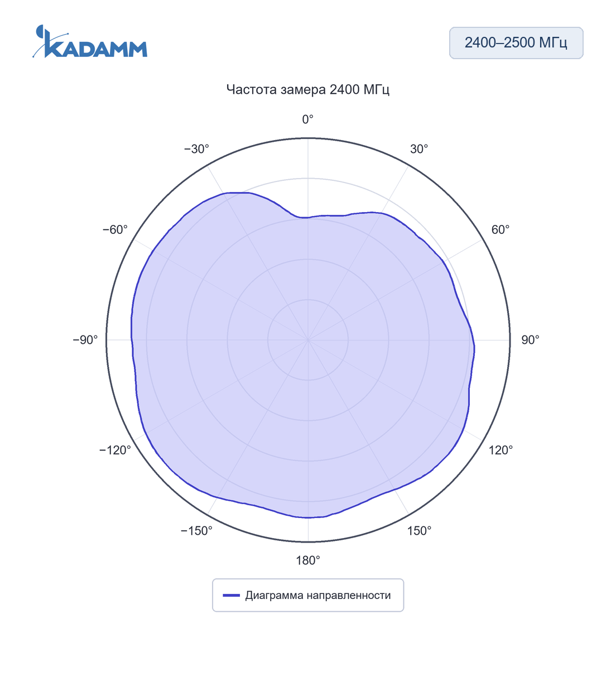Image resolution: width=616 pixels, height=676 pixels.
Task: Toggle the 'Диаграмма направленности' legend entry
Action: [x=308, y=595]
